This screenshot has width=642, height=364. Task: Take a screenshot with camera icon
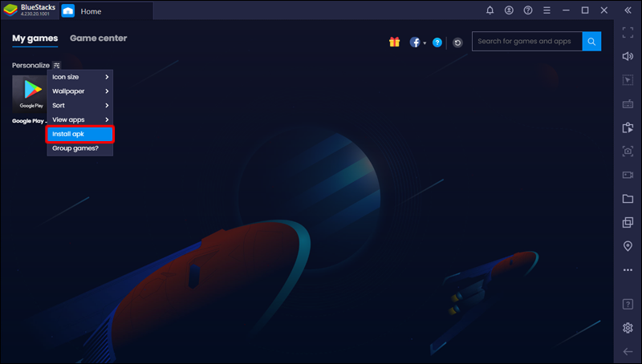[628, 152]
